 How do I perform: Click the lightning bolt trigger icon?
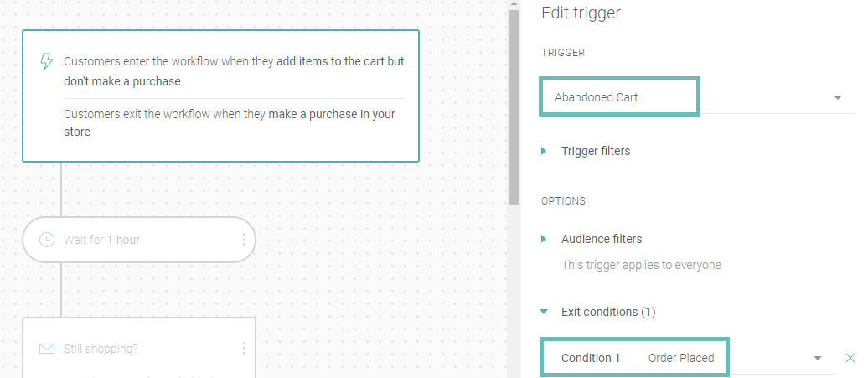tap(47, 61)
